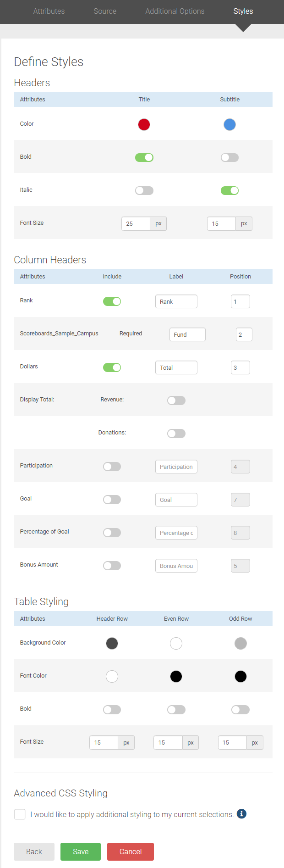Click the blue Subtitle color swatch
Viewport: 284px width, 868px height.
pos(229,124)
